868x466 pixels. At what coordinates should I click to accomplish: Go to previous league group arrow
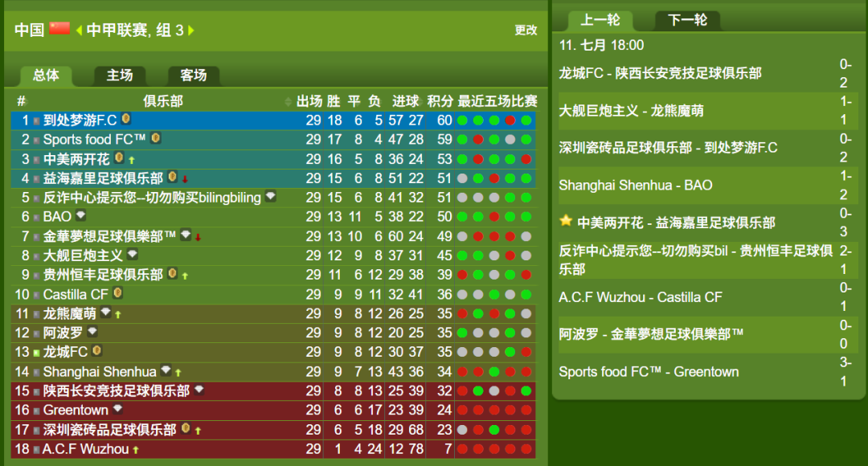(x=79, y=30)
